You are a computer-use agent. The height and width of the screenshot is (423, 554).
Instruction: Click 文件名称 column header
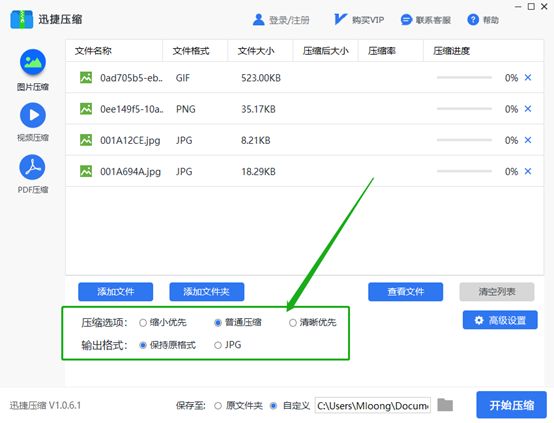(x=93, y=51)
